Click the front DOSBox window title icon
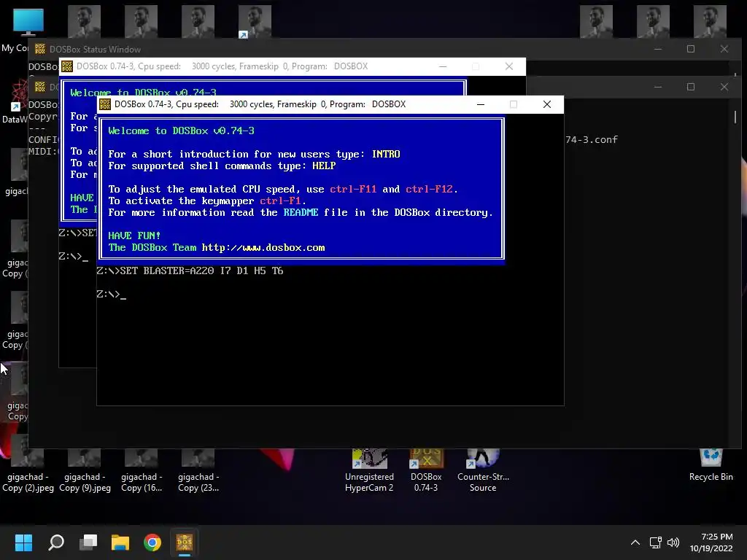Image resolution: width=747 pixels, height=560 pixels. (105, 104)
